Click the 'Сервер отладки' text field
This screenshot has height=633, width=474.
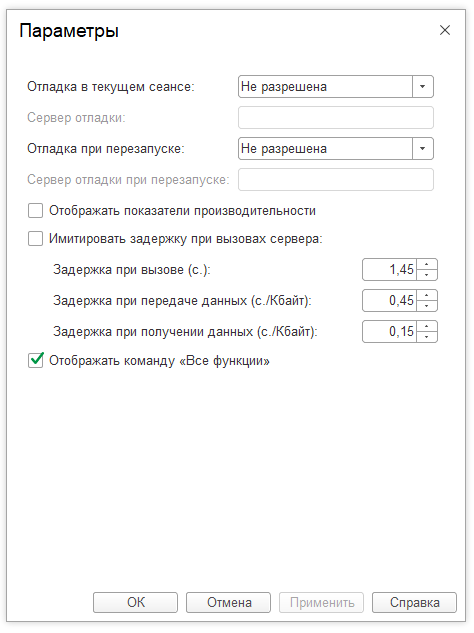pyautogui.click(x=336, y=117)
